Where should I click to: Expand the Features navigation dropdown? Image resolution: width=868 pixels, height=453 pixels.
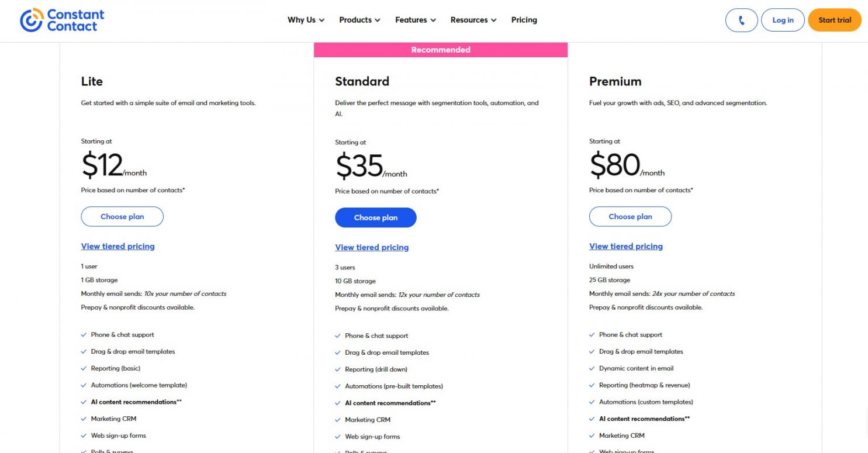pyautogui.click(x=416, y=20)
